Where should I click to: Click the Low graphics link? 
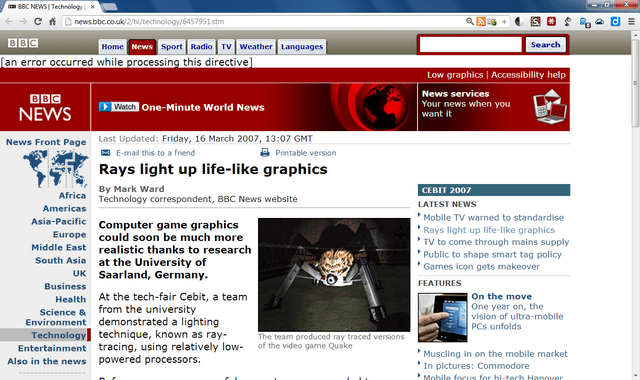[455, 75]
